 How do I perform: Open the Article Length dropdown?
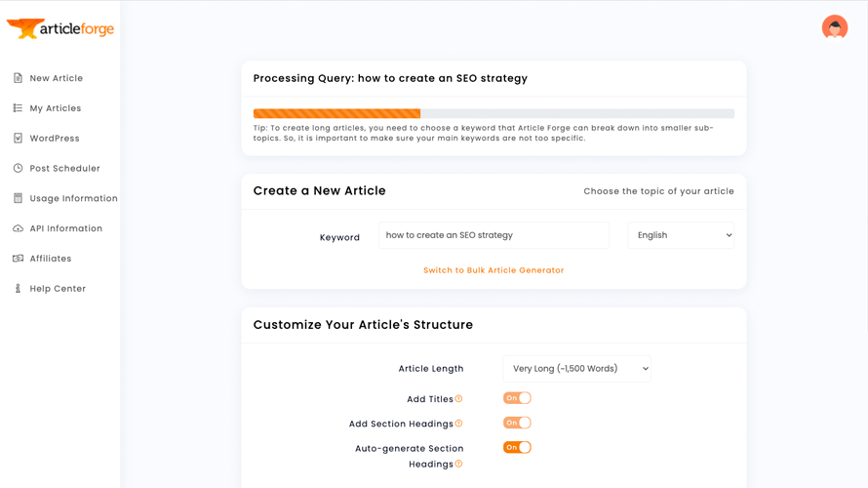pyautogui.click(x=576, y=368)
